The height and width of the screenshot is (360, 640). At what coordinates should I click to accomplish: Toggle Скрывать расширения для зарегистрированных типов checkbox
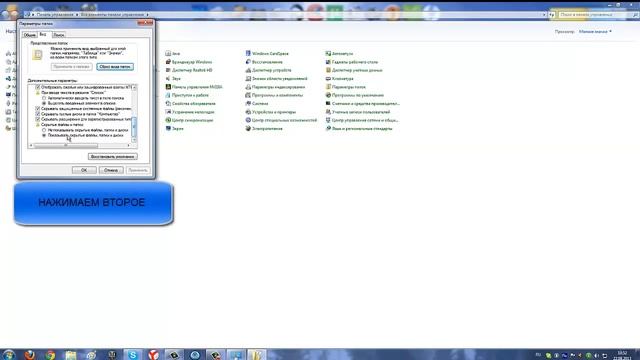click(x=38, y=120)
